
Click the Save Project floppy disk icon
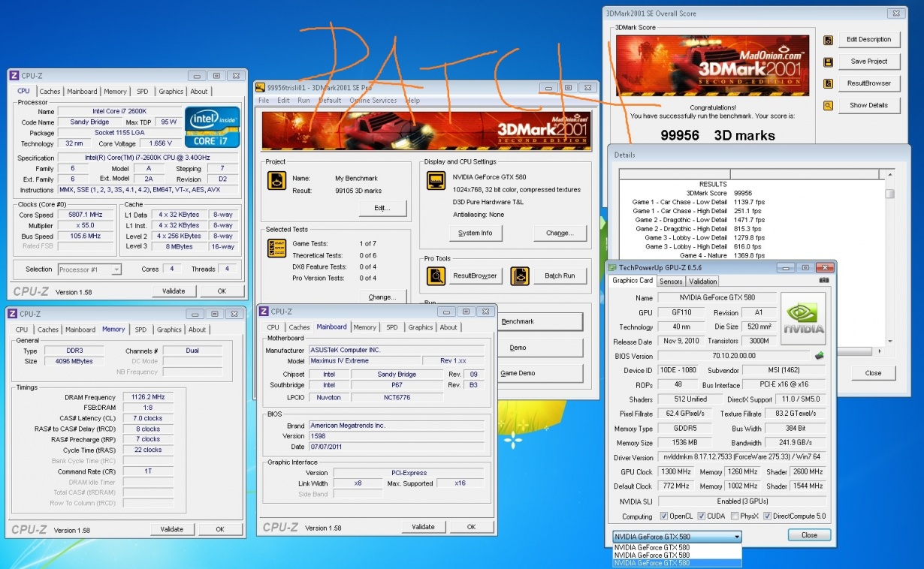[x=828, y=62]
